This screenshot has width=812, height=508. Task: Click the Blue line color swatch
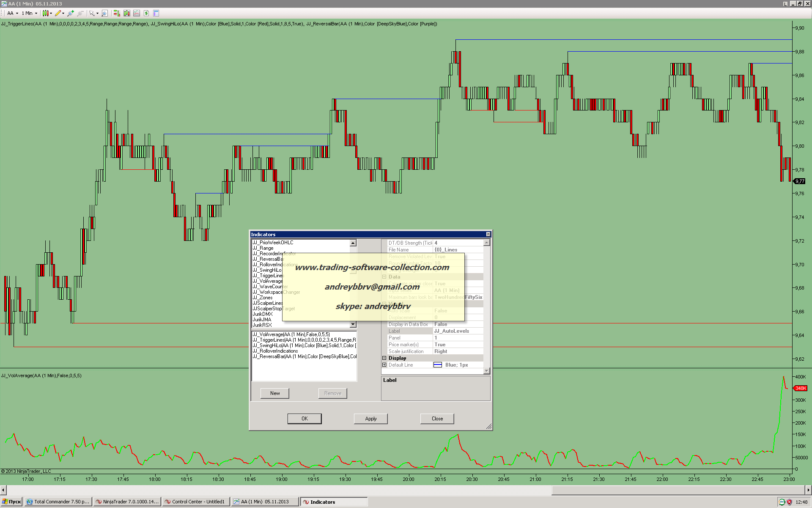[438, 365]
